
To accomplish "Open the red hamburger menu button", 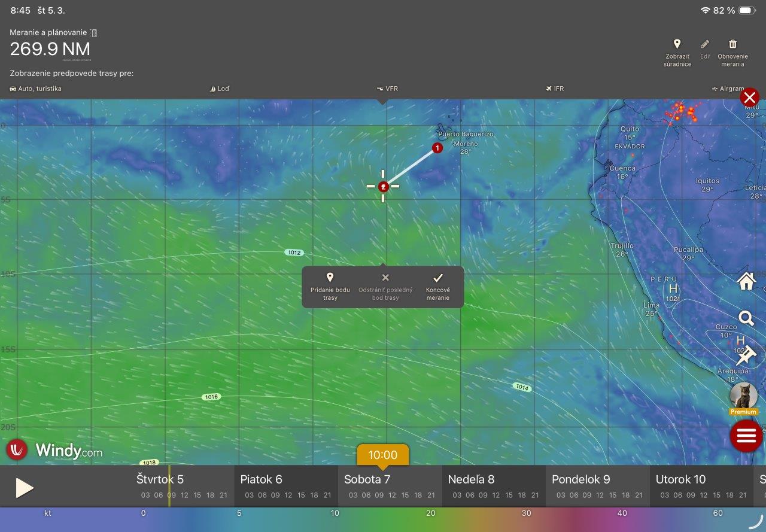I will [745, 435].
